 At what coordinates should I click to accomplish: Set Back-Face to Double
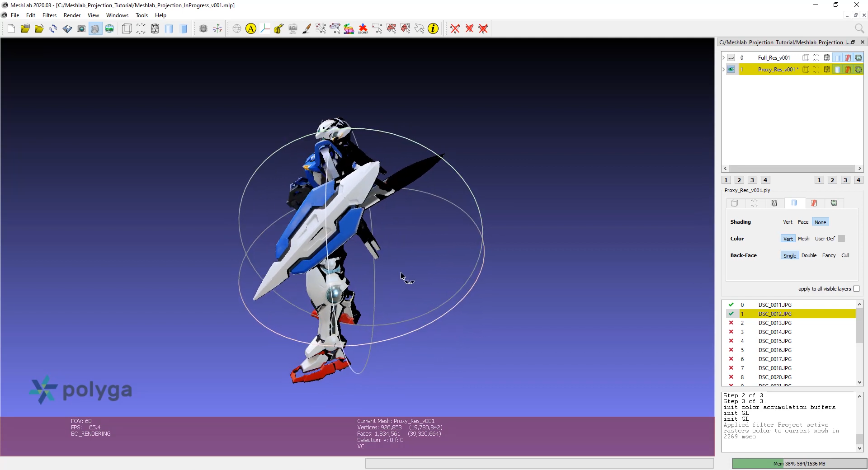point(809,256)
